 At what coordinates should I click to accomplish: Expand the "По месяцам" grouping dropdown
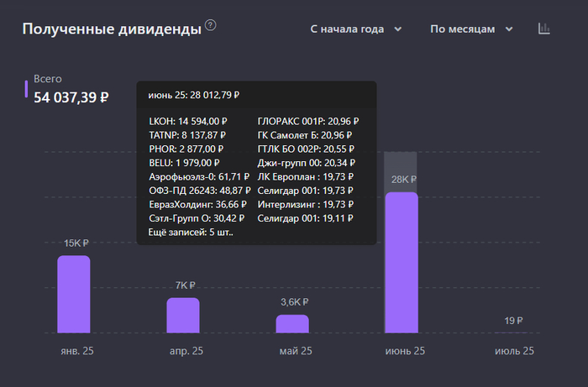[471, 29]
